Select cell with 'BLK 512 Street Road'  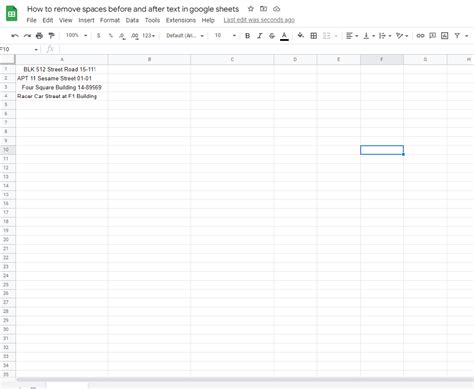62,69
